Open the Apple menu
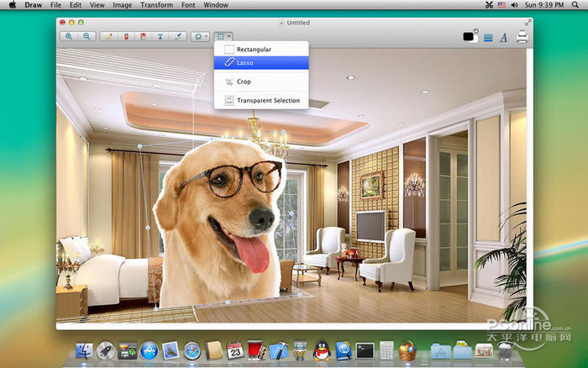The image size is (588, 368). click(13, 5)
